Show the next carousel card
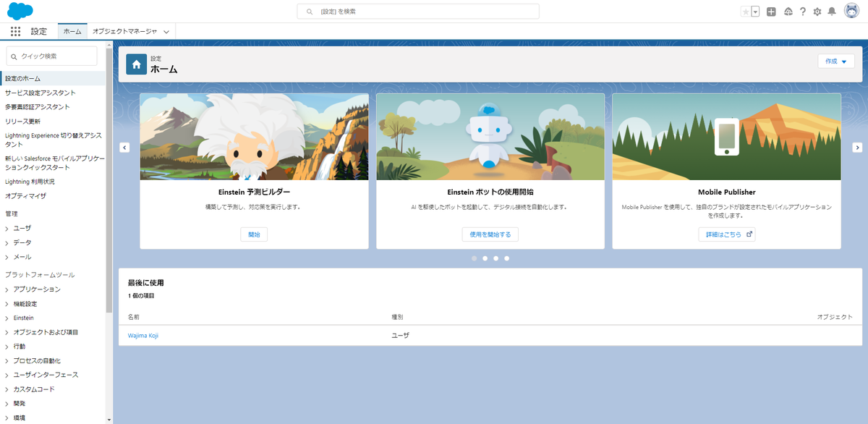The image size is (868, 424). click(857, 147)
